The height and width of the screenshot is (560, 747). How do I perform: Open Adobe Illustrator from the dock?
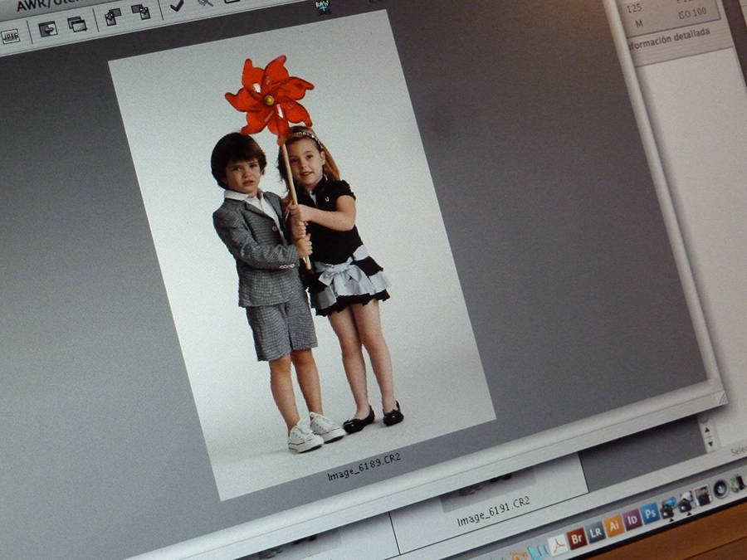pyautogui.click(x=613, y=526)
